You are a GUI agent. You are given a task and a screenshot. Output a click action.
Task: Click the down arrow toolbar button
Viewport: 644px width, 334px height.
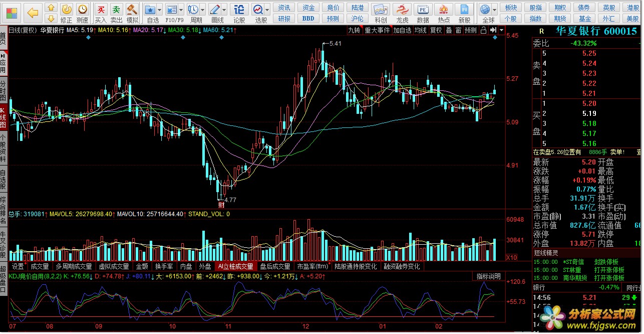click(52, 19)
